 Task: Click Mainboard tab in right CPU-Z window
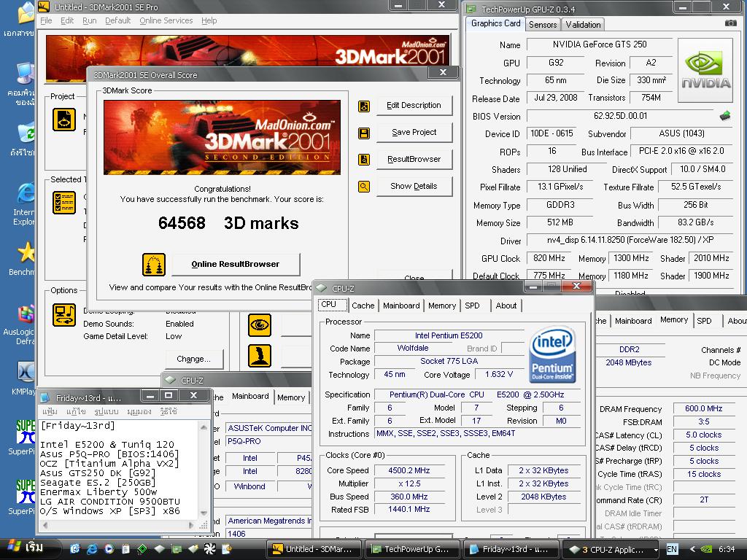[633, 321]
